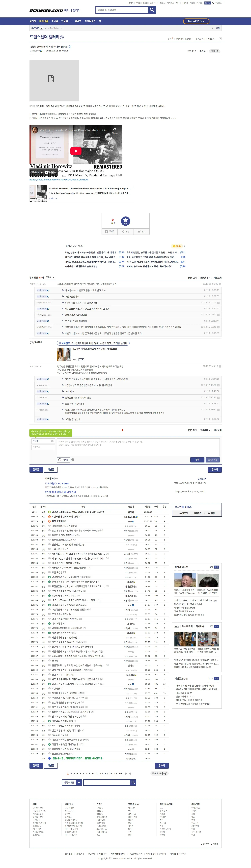Open the 인물갤 navigation tab

coord(65,21)
